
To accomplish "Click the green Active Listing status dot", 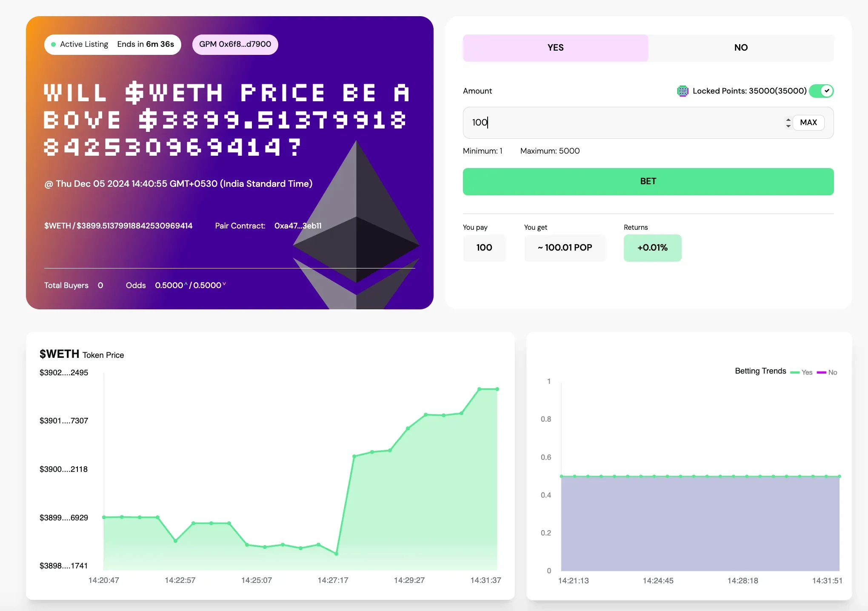I will point(54,44).
